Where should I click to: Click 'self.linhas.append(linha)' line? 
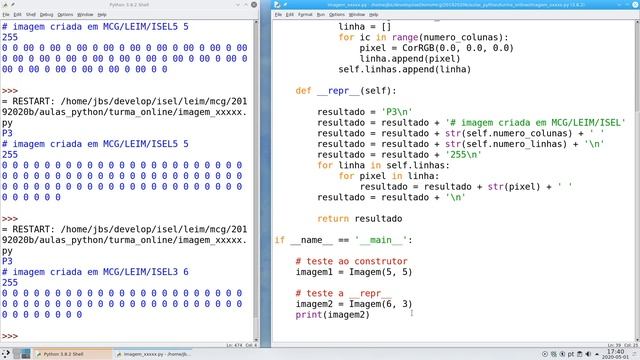click(x=404, y=69)
